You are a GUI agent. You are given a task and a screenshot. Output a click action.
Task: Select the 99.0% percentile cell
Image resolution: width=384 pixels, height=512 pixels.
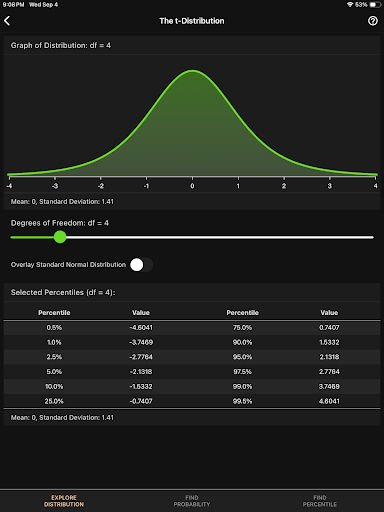(242, 387)
